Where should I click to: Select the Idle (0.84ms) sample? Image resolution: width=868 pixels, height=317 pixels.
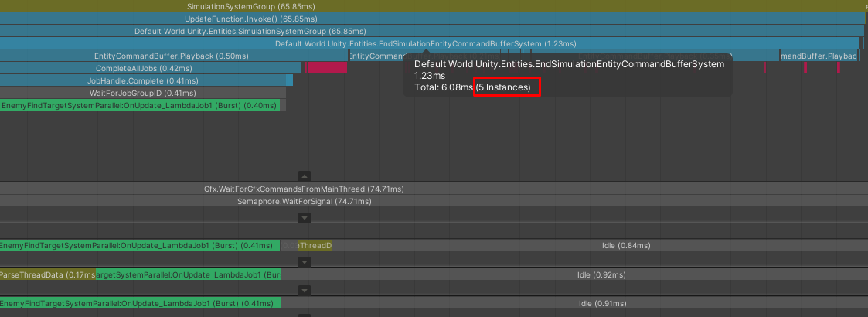tap(600, 246)
